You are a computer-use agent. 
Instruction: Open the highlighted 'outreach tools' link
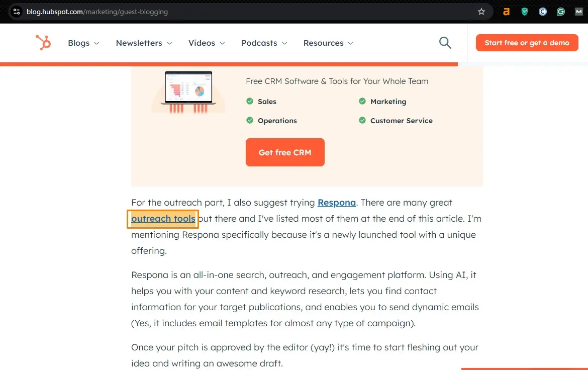coord(163,219)
